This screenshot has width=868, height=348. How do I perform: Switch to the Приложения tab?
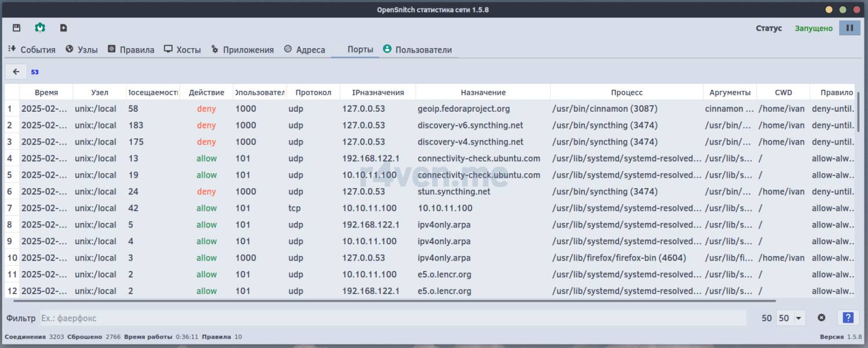tap(242, 50)
